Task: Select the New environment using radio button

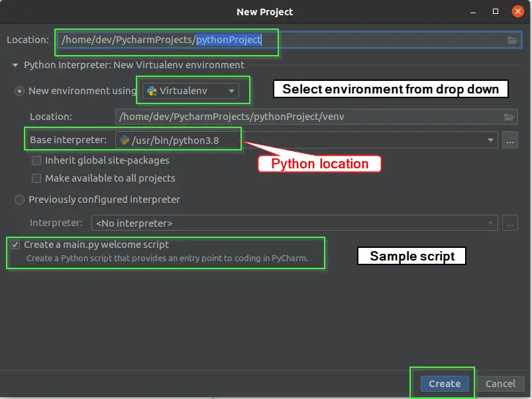Action: (19, 91)
